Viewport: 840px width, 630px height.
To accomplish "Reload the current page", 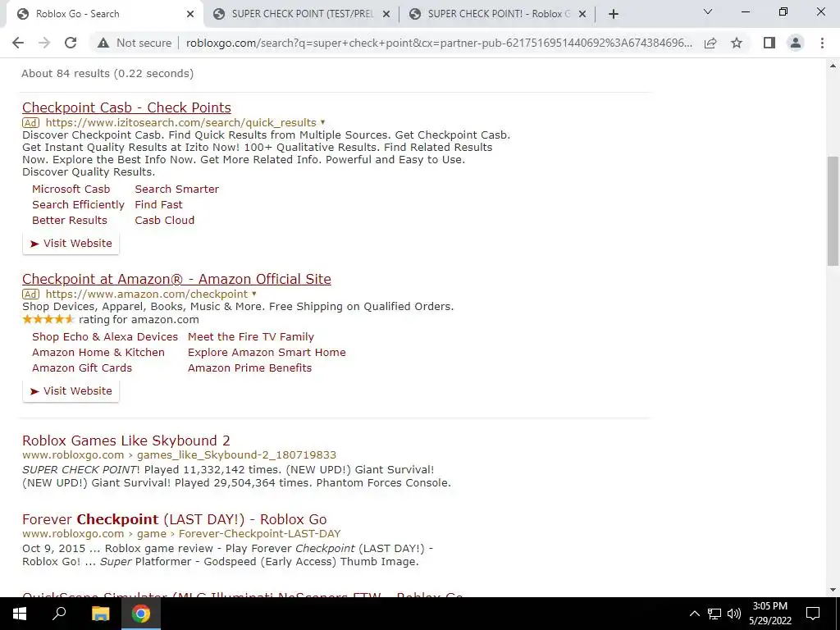I will 71,43.
